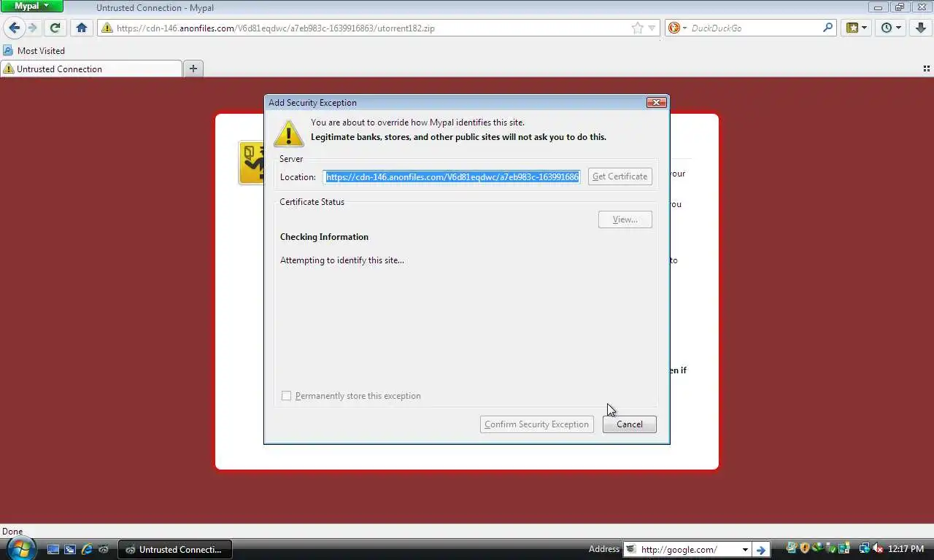
Task: Restore down the Mypal window
Action: 899,7
